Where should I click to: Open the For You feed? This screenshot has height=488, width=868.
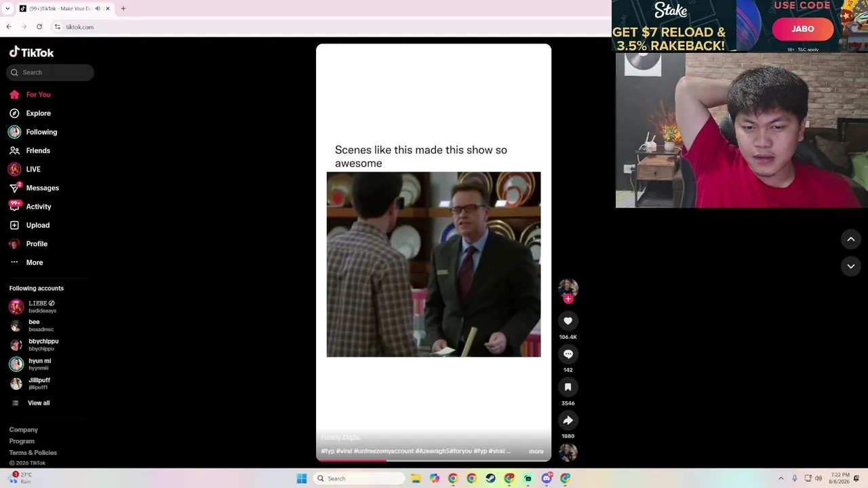click(x=31, y=95)
